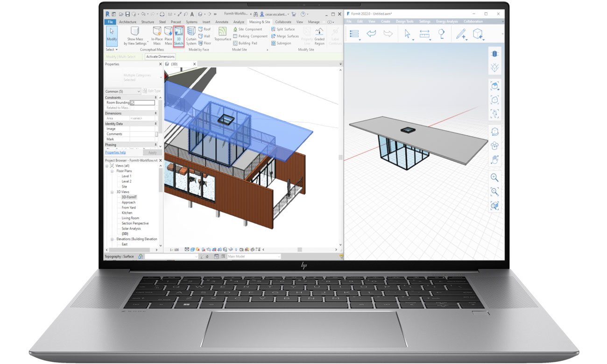Select the Graded Region tool
This screenshot has width=607, height=364.
(x=319, y=35)
